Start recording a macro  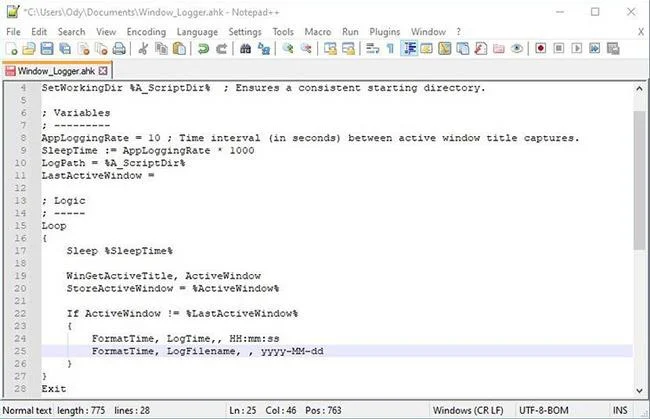click(541, 49)
